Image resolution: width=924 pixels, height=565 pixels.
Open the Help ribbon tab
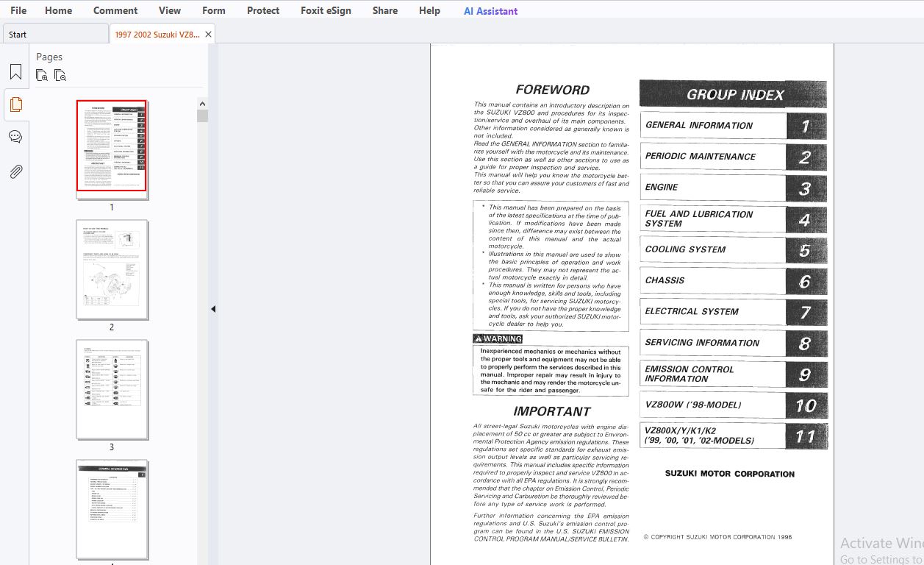click(x=429, y=10)
